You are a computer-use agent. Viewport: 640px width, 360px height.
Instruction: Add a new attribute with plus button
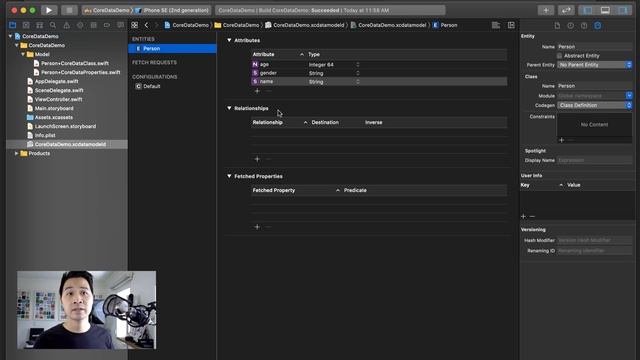(x=257, y=91)
